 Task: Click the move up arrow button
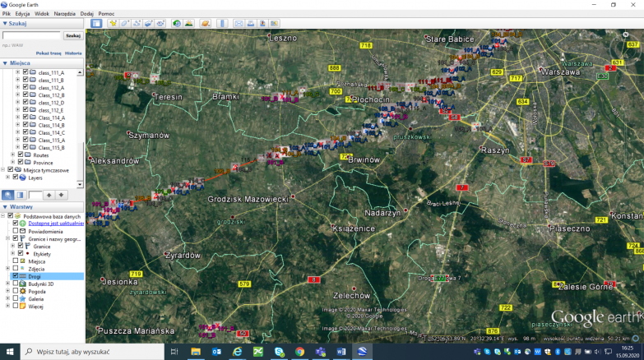click(49, 195)
